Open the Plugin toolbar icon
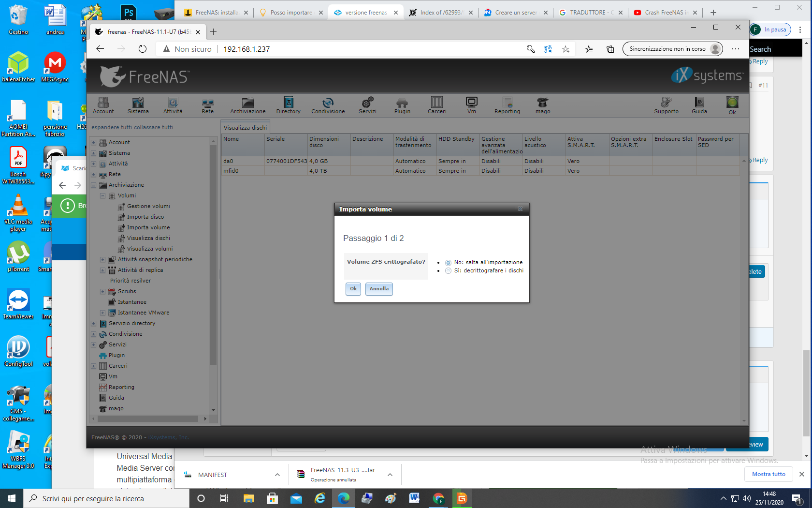 pyautogui.click(x=402, y=105)
